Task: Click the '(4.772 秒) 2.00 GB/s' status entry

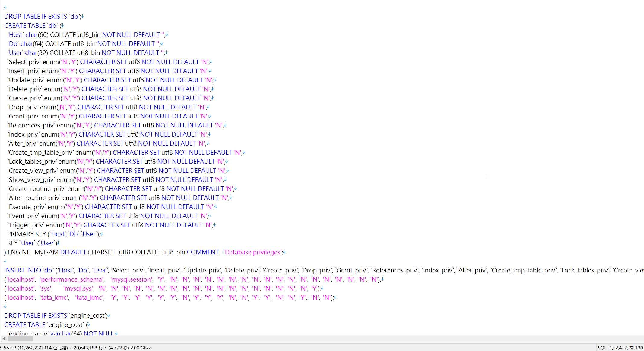Action: (x=130, y=348)
